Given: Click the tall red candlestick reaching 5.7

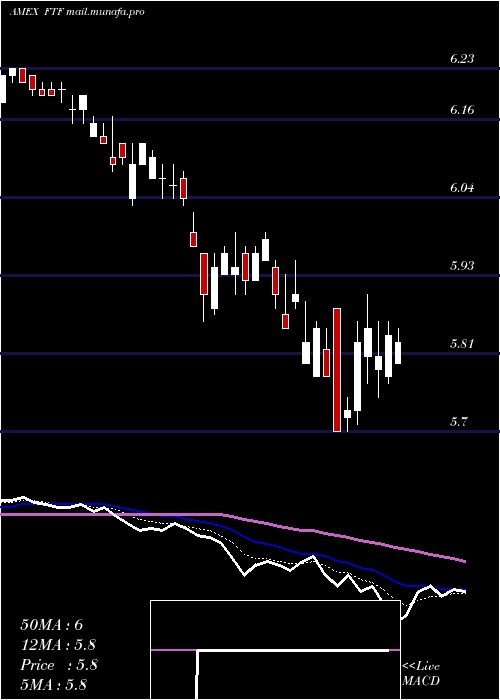Looking at the screenshot, I should (x=337, y=370).
